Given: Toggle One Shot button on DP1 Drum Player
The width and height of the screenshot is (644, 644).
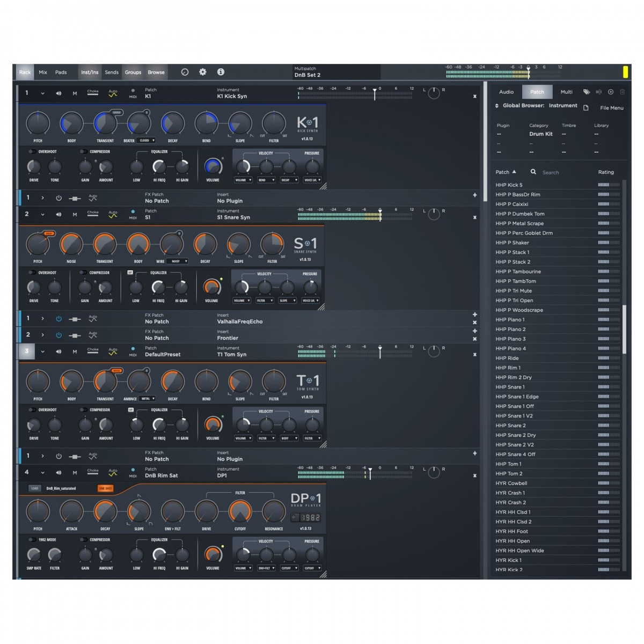Looking at the screenshot, I should coord(105,488).
